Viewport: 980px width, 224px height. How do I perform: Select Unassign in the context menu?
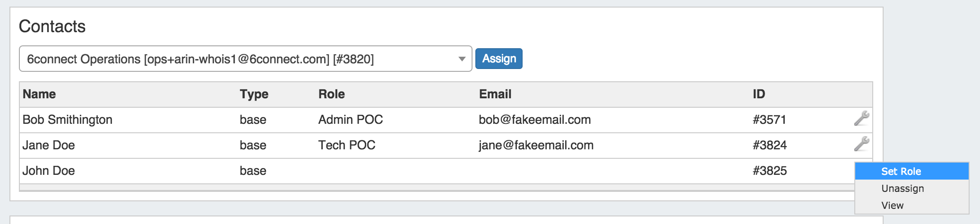coord(902,188)
